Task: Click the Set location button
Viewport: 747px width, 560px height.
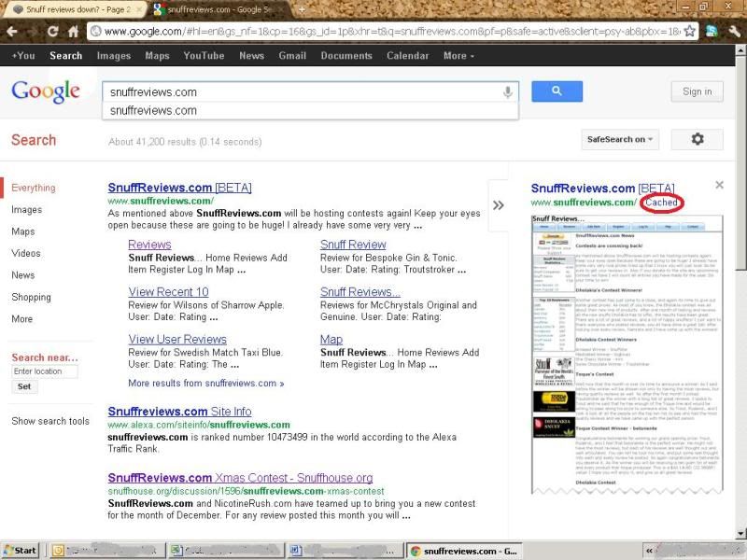Action: point(24,386)
